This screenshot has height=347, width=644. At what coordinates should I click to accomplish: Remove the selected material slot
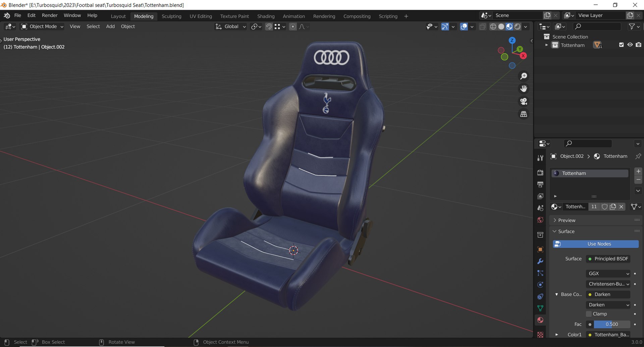[x=638, y=180]
